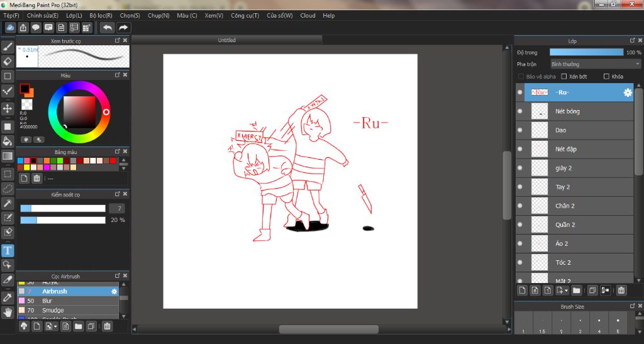
Task: Select the Magic Wand tool
Action: [8, 203]
